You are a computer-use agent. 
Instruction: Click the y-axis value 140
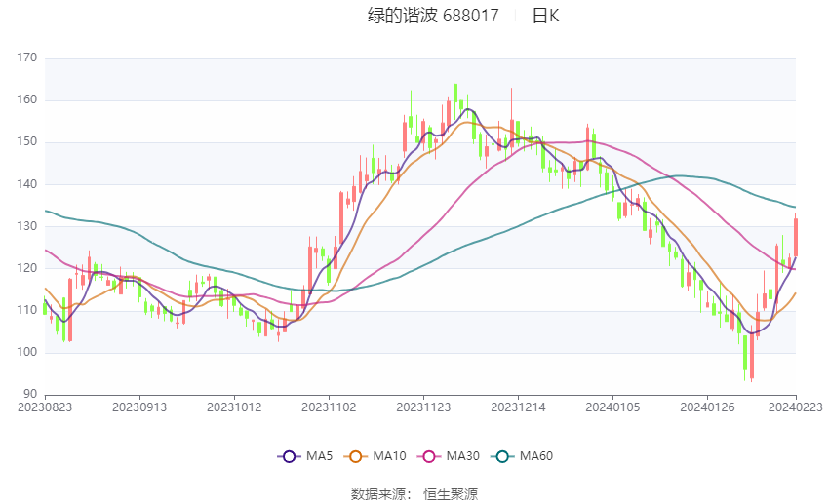[27, 184]
